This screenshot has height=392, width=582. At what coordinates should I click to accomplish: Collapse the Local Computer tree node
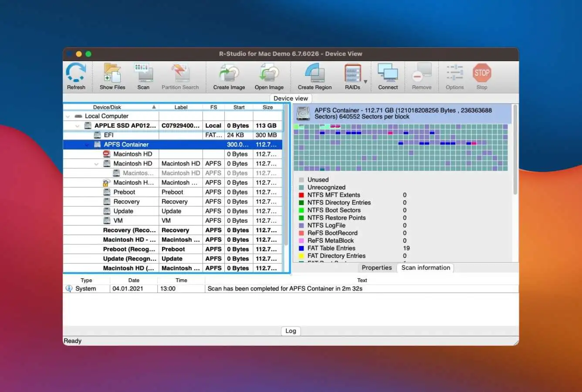coord(68,116)
